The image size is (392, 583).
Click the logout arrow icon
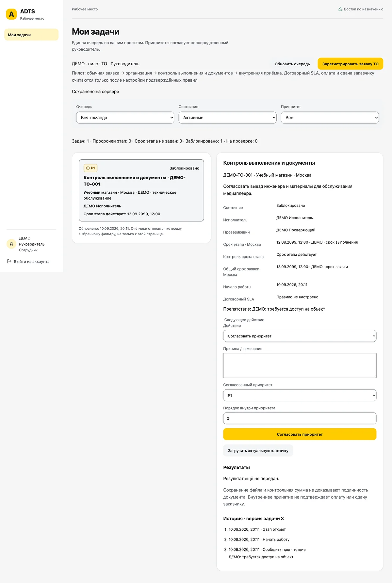pyautogui.click(x=9, y=261)
